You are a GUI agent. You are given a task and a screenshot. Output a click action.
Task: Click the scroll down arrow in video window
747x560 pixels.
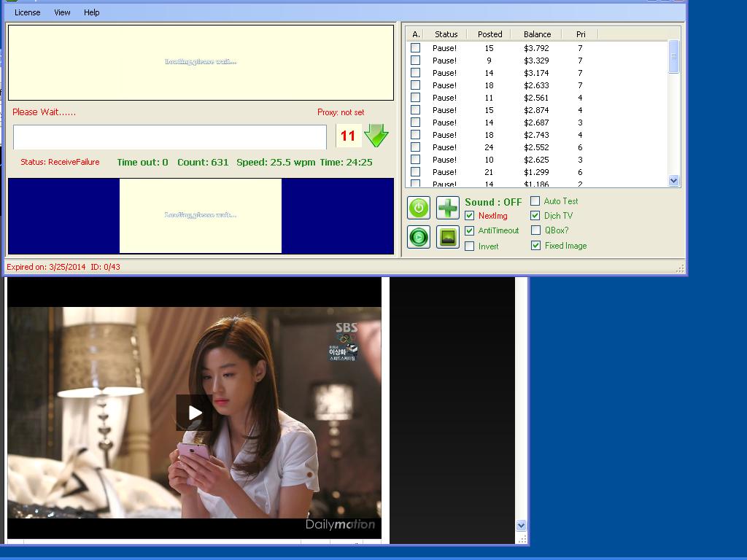tap(521, 525)
